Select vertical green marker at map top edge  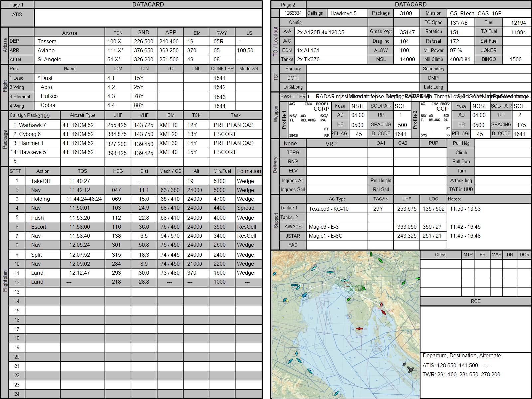coord(371,254)
